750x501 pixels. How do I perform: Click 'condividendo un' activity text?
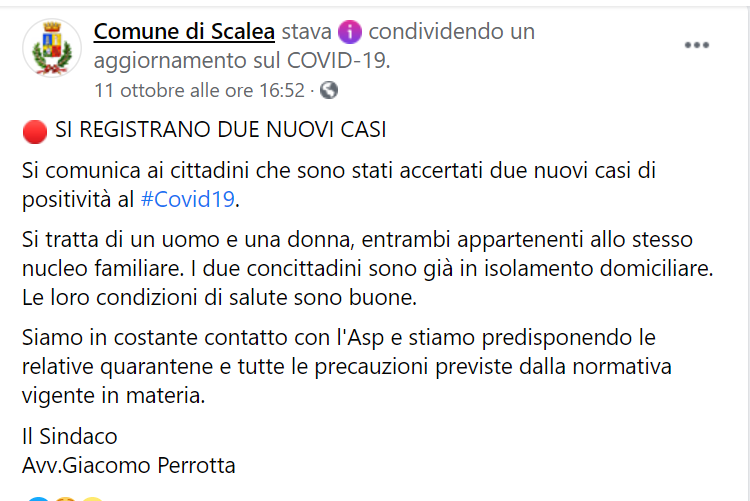(452, 32)
